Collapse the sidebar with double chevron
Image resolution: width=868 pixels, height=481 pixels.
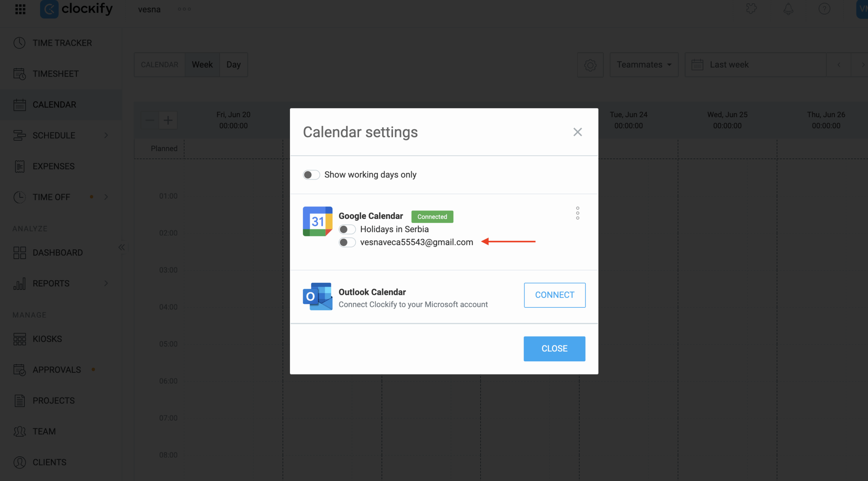click(122, 247)
